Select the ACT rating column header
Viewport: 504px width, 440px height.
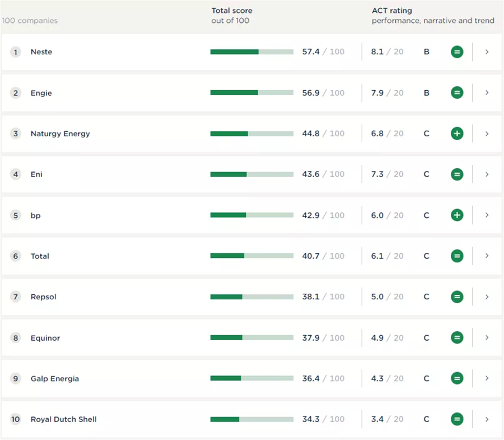391,11
